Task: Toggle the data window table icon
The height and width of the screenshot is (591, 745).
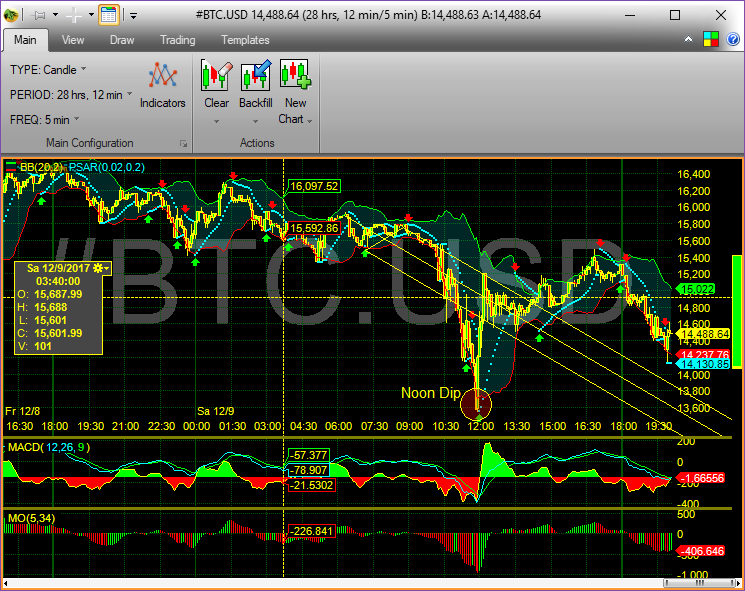Action: (x=109, y=15)
